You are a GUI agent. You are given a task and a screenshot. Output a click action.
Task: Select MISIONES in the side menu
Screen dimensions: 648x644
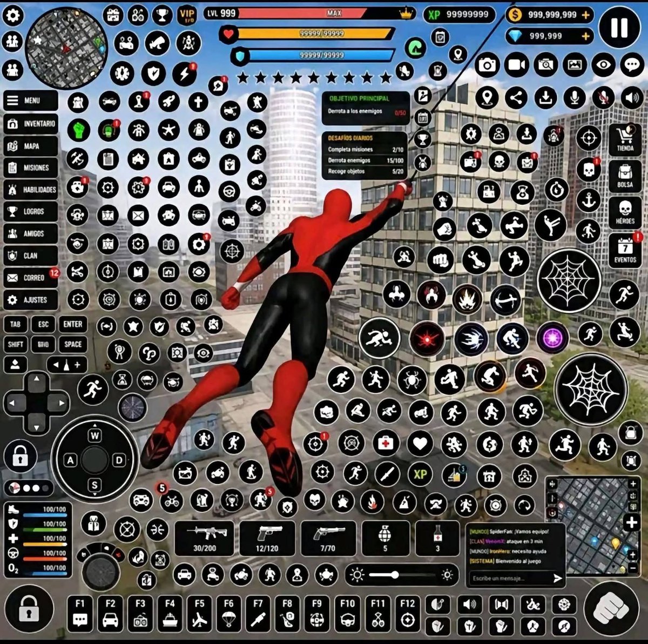coord(31,167)
